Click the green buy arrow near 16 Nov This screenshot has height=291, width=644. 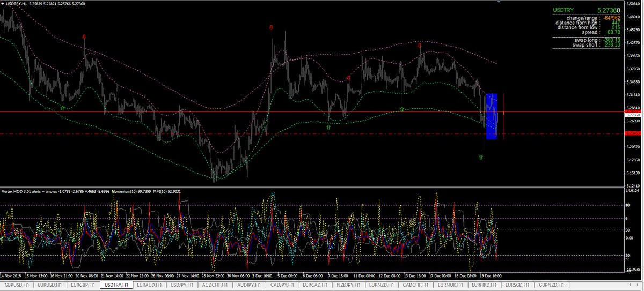coord(63,108)
